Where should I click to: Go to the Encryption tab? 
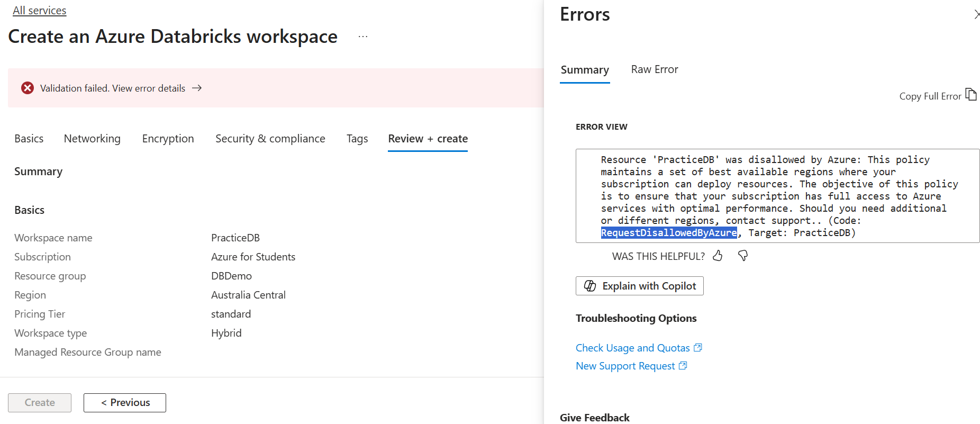click(x=168, y=139)
